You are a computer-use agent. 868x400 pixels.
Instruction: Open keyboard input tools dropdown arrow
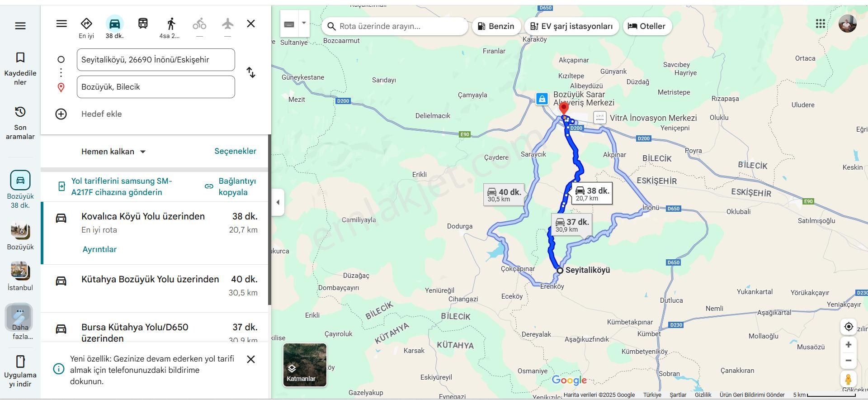coord(304,23)
